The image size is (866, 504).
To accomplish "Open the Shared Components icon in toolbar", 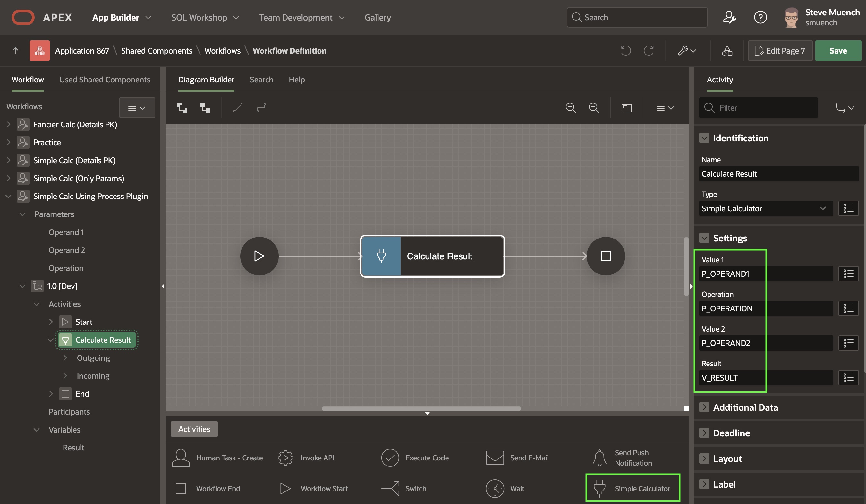I will click(727, 51).
